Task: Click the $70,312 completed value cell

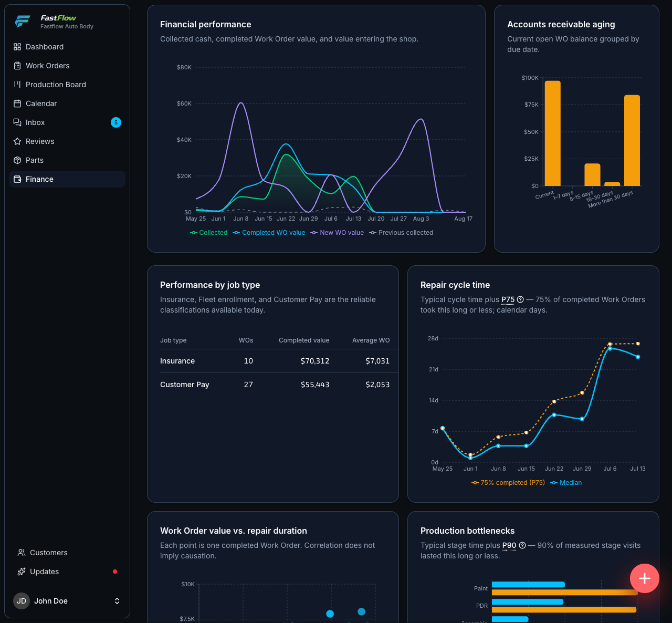Action: point(315,361)
